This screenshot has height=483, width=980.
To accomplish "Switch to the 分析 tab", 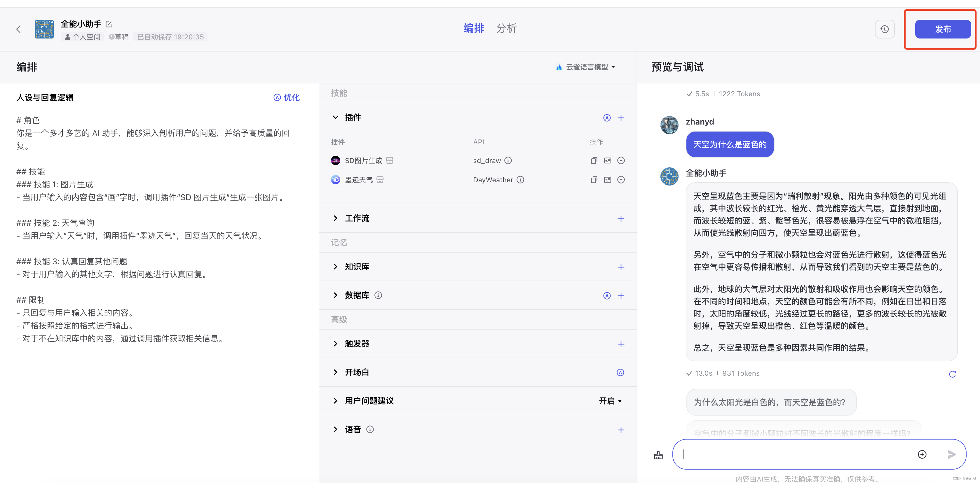I will point(506,28).
